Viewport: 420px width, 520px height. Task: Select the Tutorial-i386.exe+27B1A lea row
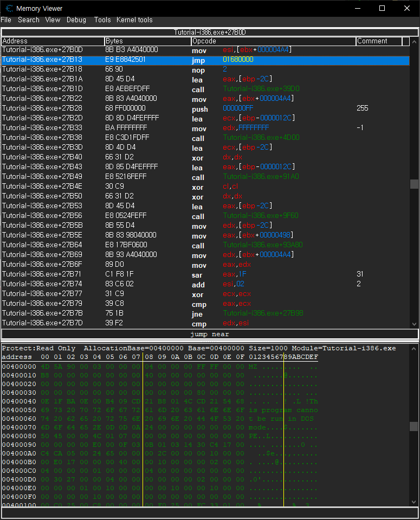(x=205, y=79)
